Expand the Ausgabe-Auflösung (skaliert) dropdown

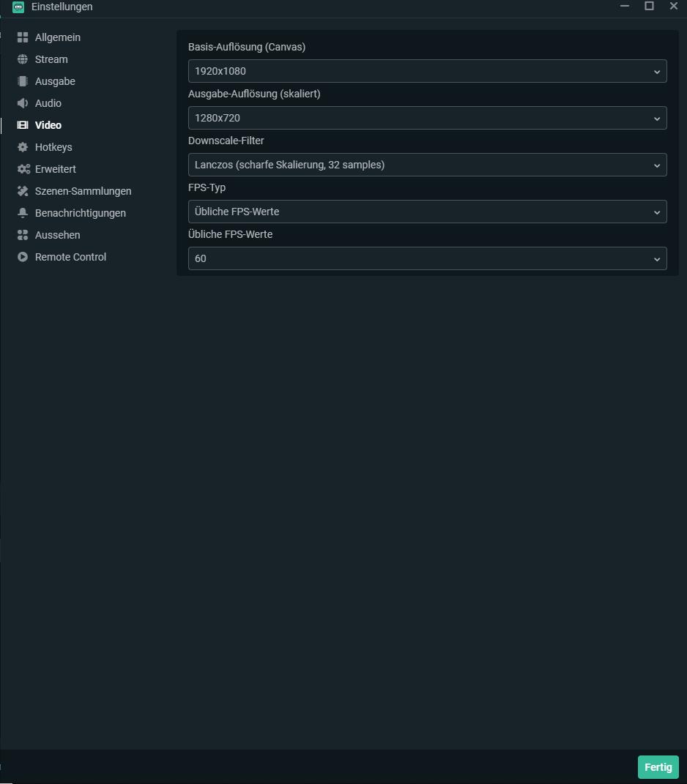tap(427, 118)
